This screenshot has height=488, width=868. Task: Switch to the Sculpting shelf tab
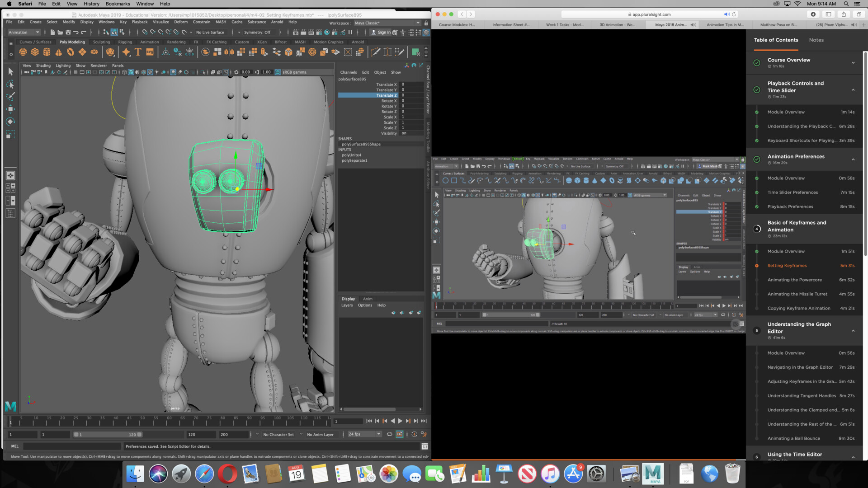(101, 42)
